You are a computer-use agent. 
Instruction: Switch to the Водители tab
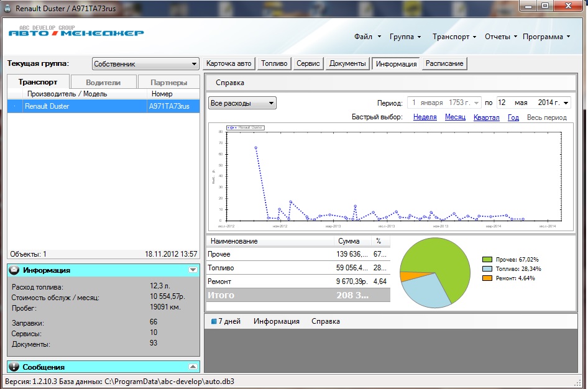coord(103,82)
